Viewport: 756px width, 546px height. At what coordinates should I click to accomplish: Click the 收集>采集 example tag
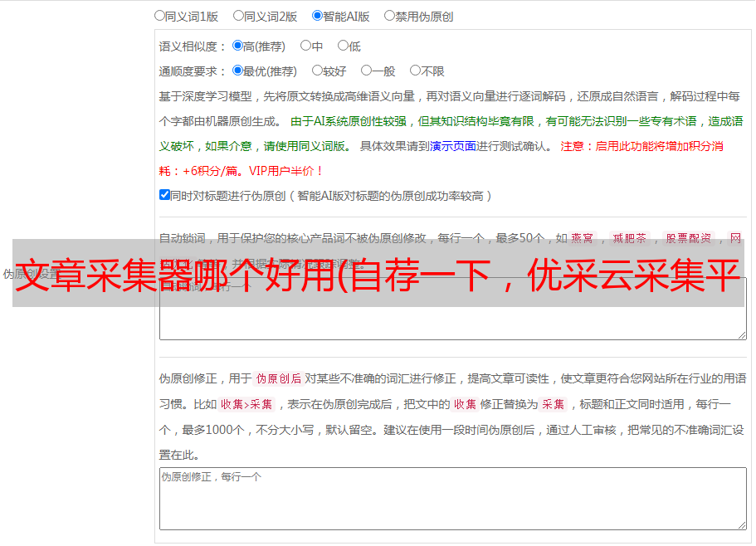(246, 404)
